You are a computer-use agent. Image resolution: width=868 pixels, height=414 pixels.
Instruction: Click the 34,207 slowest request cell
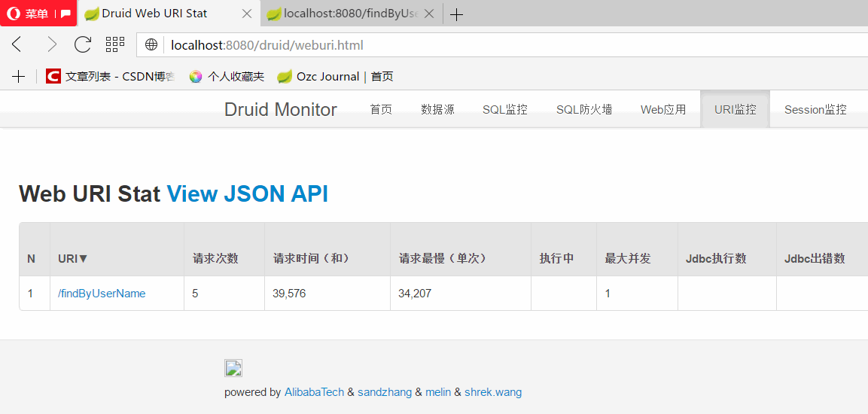[461, 294]
